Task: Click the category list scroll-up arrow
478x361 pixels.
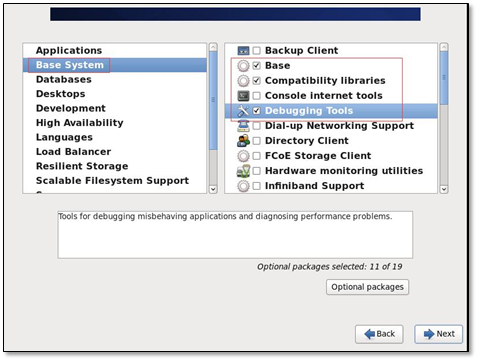Action: tap(213, 47)
